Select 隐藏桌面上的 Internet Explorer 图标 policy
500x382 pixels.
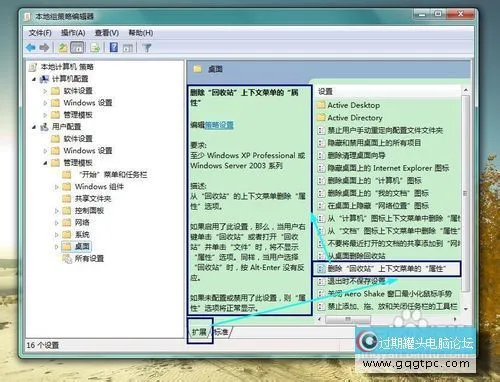click(x=388, y=168)
